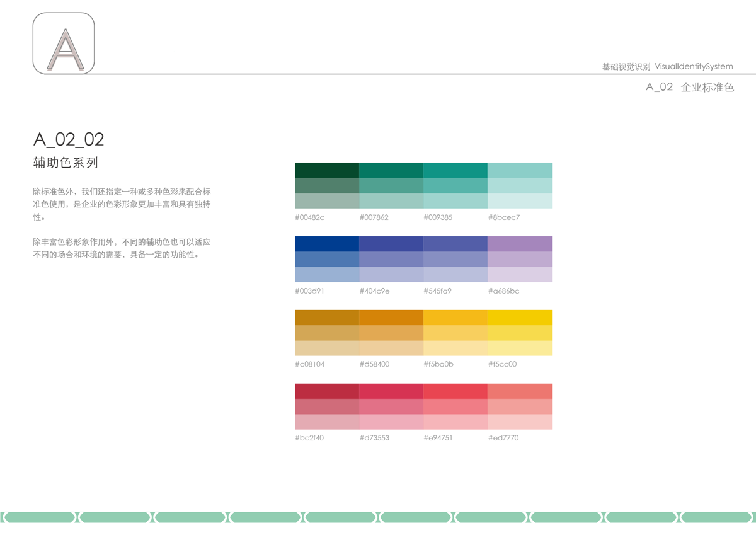Select the #bc2f40 label
The width and height of the screenshot is (756, 535).
309,438
